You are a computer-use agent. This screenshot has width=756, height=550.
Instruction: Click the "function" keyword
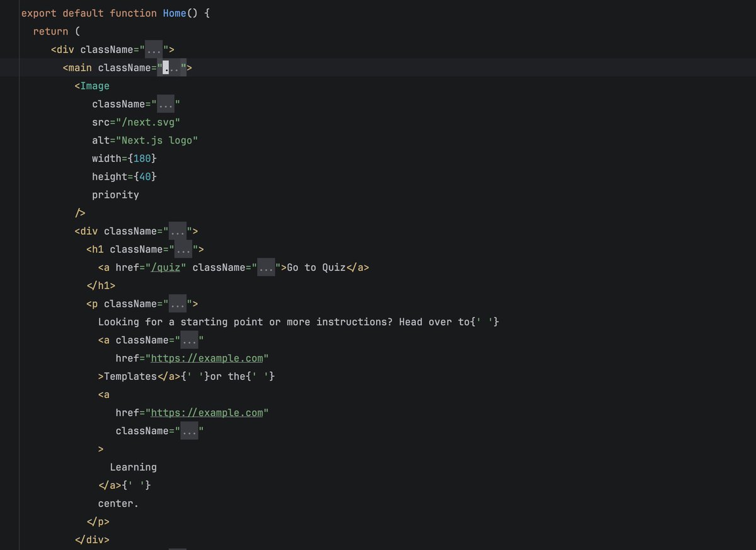pyautogui.click(x=134, y=13)
